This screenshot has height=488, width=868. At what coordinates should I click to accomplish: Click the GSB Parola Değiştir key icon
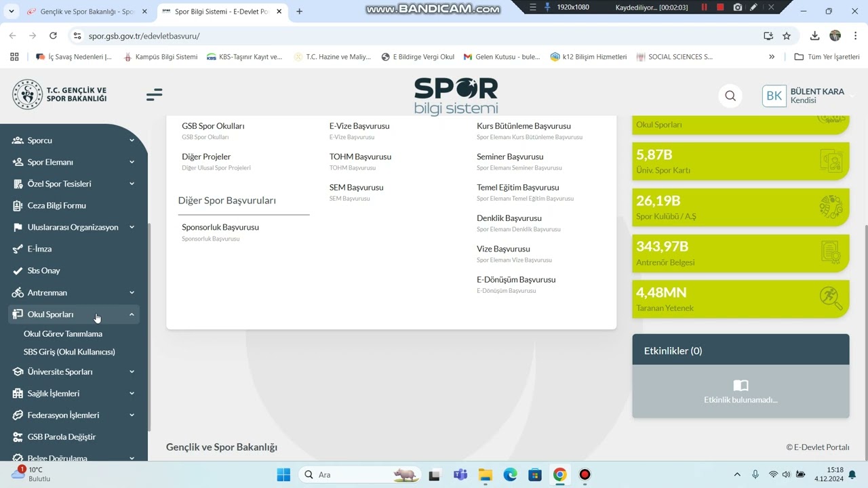(18, 436)
